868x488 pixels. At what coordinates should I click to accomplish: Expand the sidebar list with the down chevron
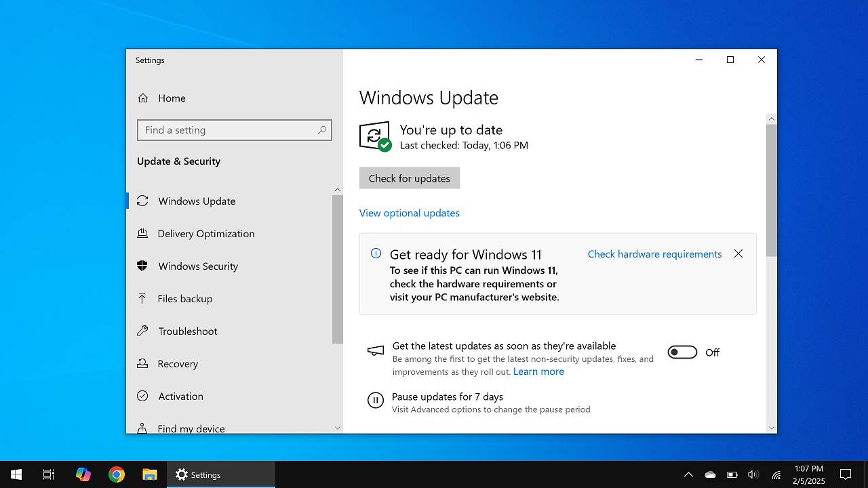pyautogui.click(x=337, y=428)
